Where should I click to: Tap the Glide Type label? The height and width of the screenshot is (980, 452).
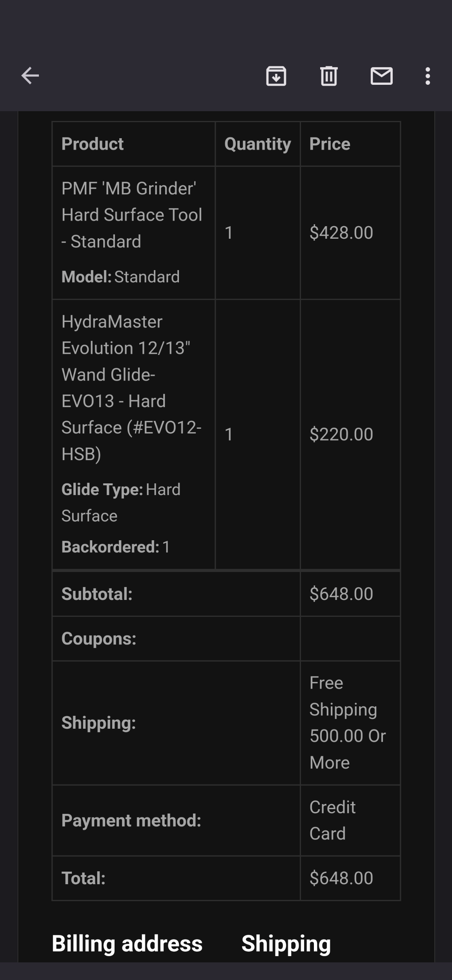pyautogui.click(x=102, y=490)
